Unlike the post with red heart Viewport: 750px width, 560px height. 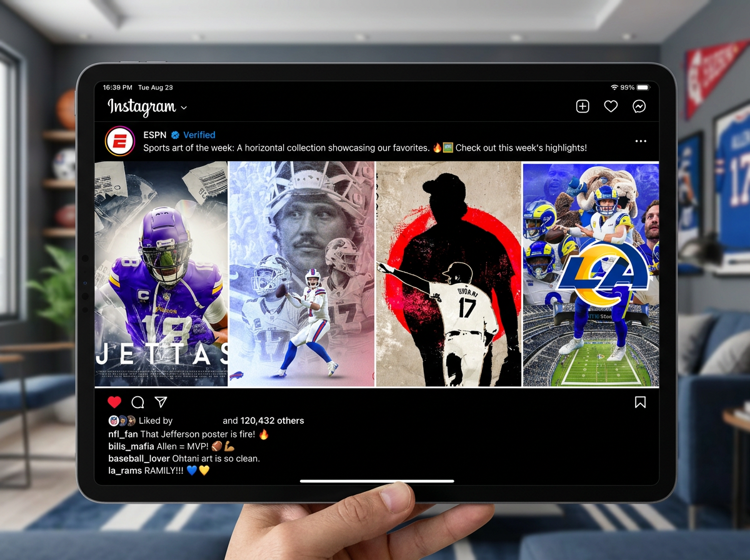[114, 402]
